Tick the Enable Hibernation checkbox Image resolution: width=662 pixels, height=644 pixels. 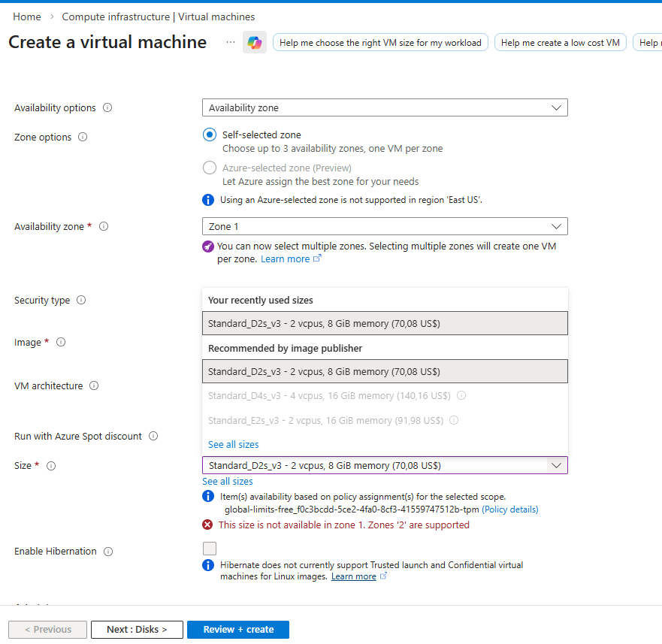click(x=210, y=549)
